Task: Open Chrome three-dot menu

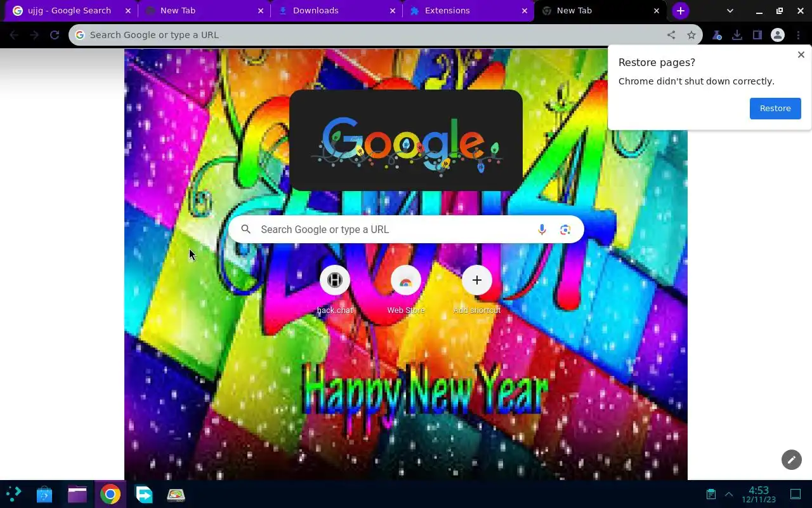Action: [x=798, y=35]
